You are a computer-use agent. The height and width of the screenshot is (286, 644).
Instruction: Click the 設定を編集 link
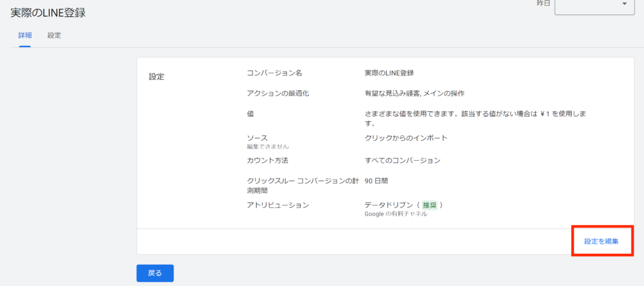[601, 241]
